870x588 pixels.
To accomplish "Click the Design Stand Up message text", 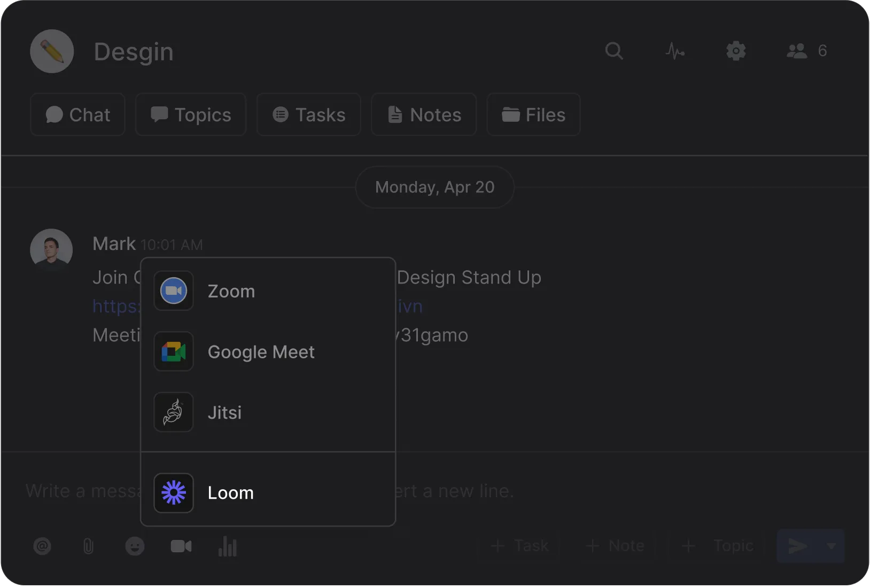I will point(469,278).
